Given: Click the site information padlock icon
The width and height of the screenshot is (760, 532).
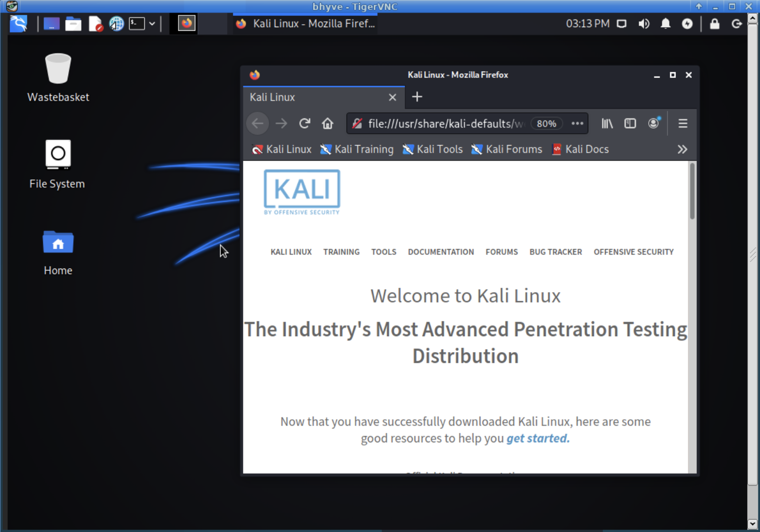Looking at the screenshot, I should tap(357, 124).
